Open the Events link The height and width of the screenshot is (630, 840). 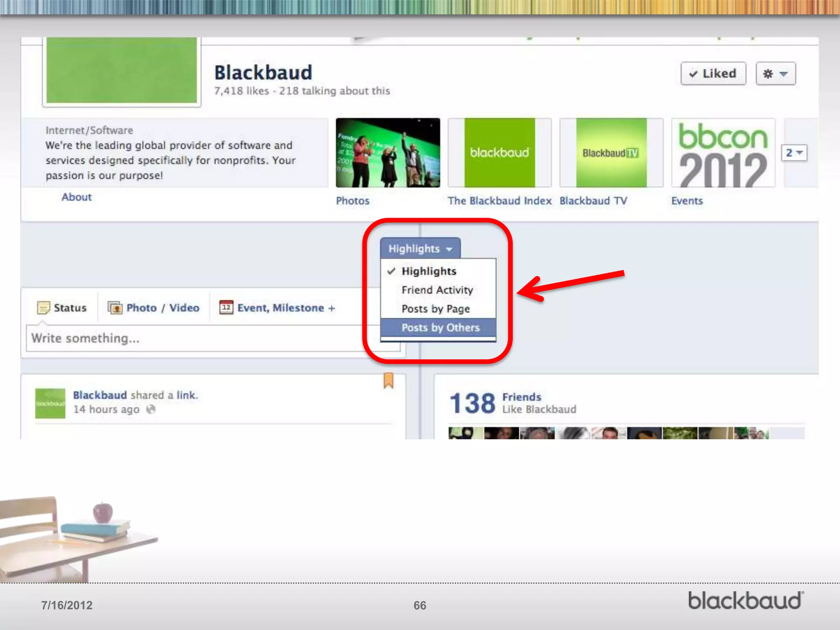[x=687, y=201]
